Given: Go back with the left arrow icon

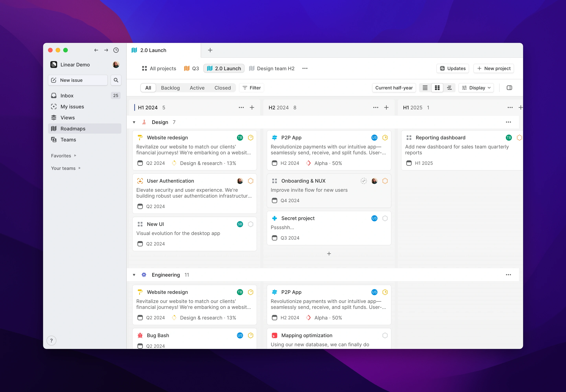Looking at the screenshot, I should pos(96,50).
